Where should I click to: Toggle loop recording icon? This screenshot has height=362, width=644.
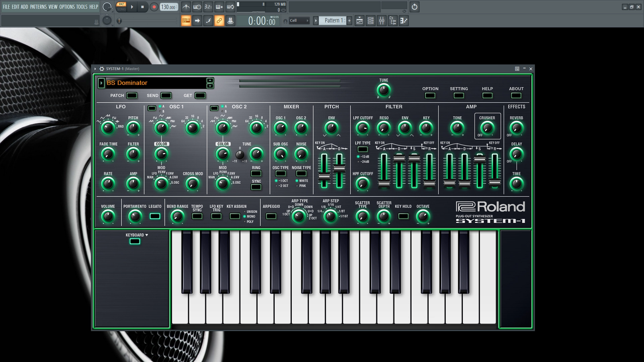click(230, 7)
